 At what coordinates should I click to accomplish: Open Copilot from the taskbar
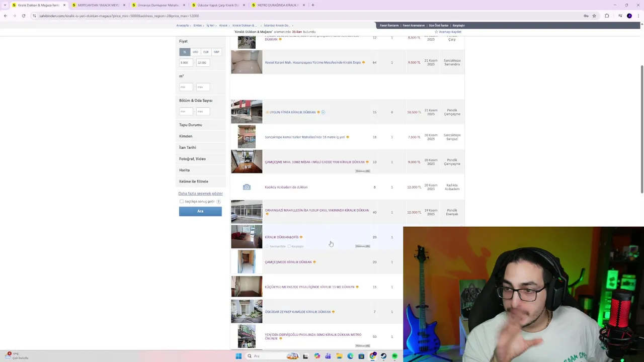click(x=317, y=356)
